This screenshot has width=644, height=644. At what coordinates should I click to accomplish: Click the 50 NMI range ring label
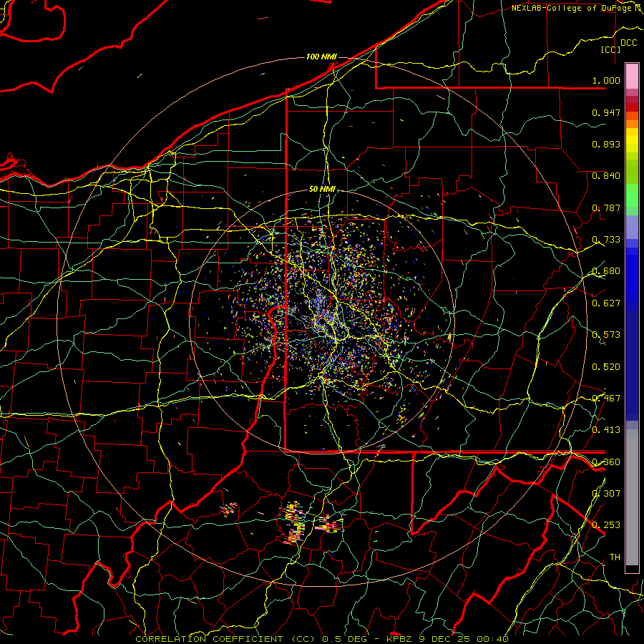pyautogui.click(x=323, y=189)
